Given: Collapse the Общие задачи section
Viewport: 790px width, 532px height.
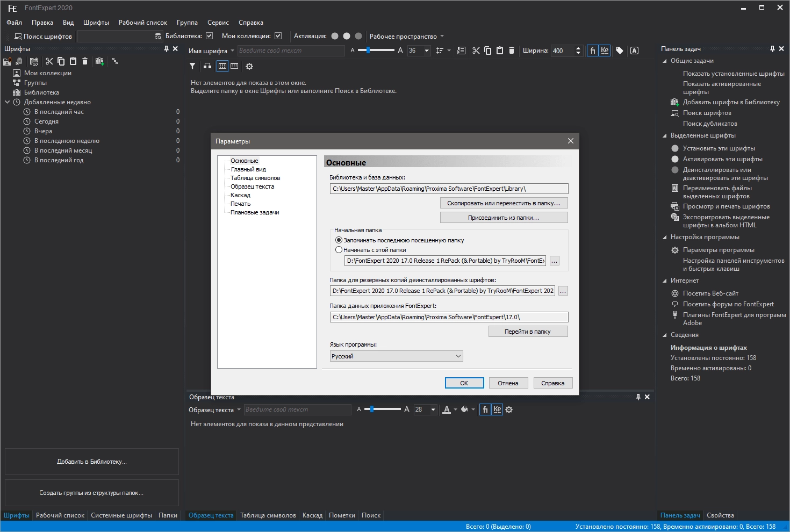Looking at the screenshot, I should pos(665,61).
